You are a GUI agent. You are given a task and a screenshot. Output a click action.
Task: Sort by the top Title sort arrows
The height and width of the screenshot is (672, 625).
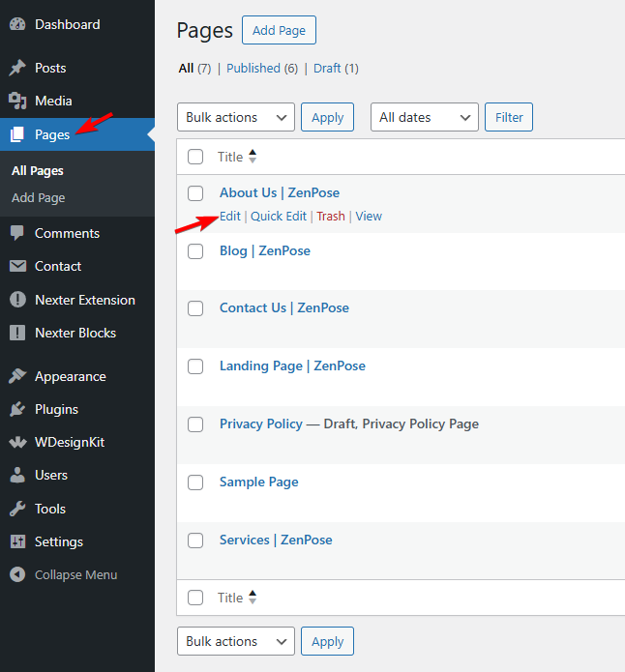pyautogui.click(x=253, y=157)
